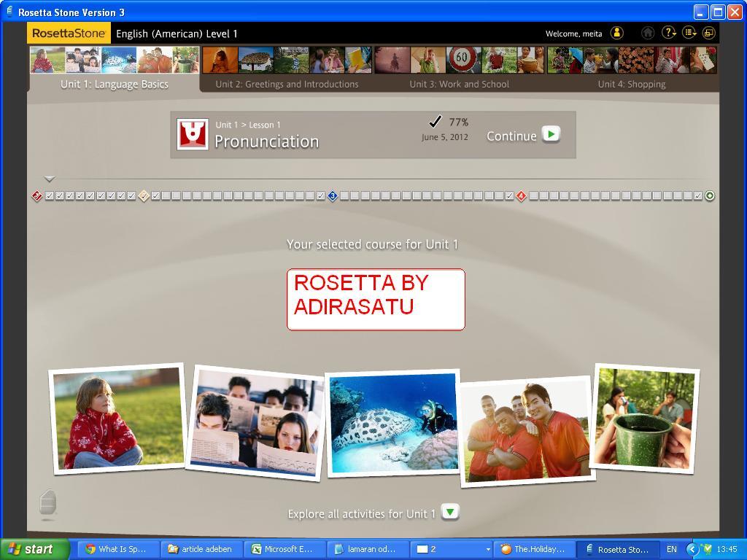This screenshot has width=747, height=560.
Task: Open the Help question-mark dropdown
Action: pos(669,33)
